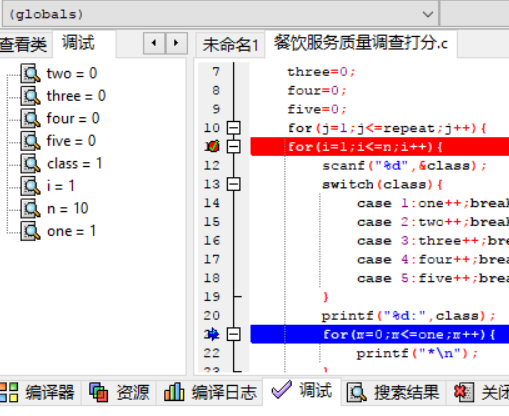
Task: Click the scanf("%d",&class); line
Action: click(404, 166)
